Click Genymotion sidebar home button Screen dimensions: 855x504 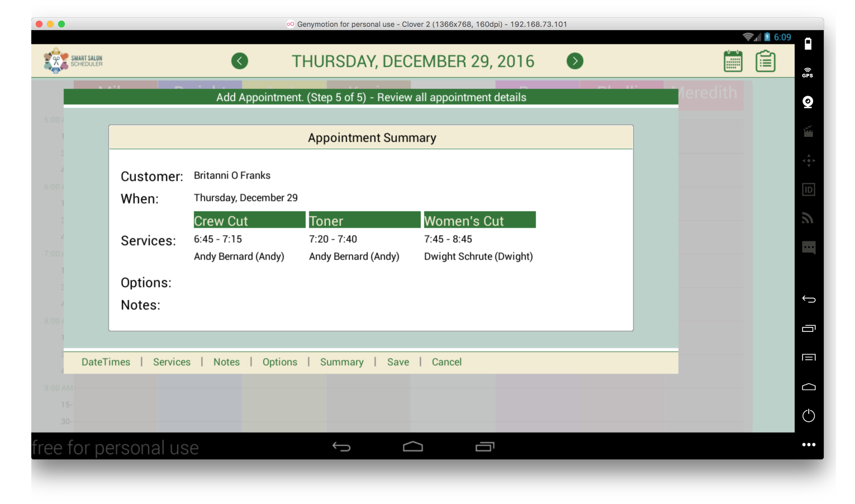809,386
